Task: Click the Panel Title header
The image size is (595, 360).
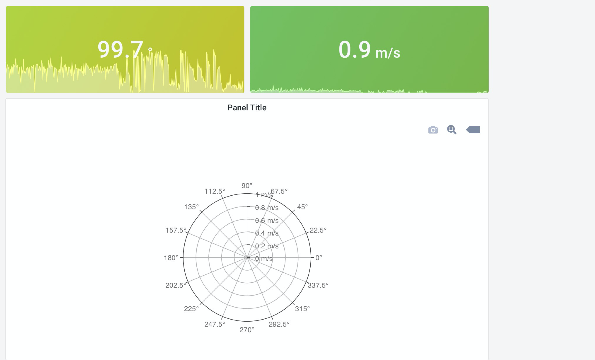Action: click(x=247, y=107)
